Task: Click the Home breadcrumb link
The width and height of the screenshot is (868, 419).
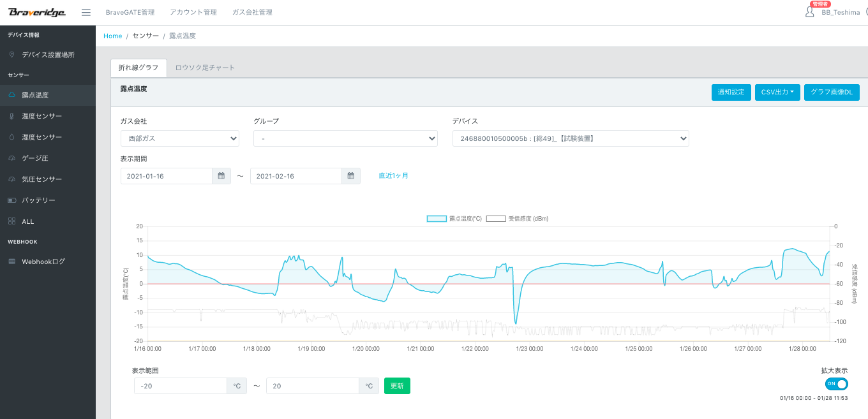Action: click(113, 36)
